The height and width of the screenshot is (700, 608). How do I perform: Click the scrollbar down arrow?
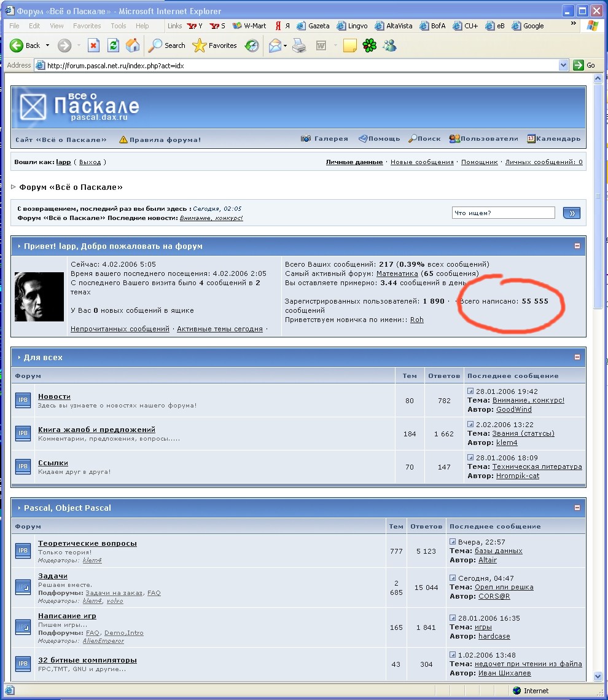pos(598,677)
